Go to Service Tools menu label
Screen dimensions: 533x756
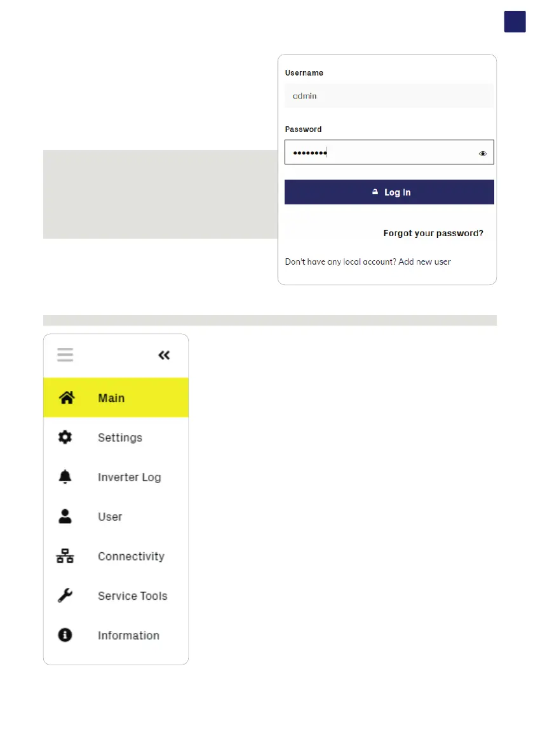point(132,596)
